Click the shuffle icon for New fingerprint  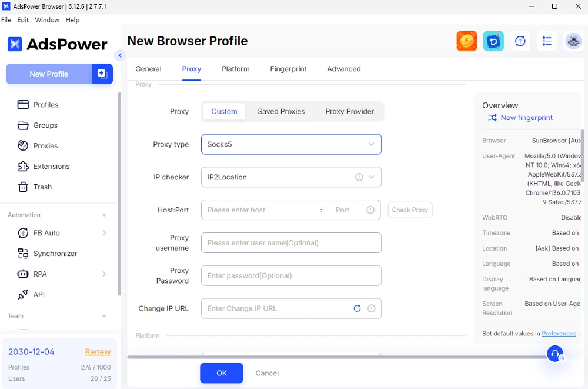pyautogui.click(x=492, y=118)
